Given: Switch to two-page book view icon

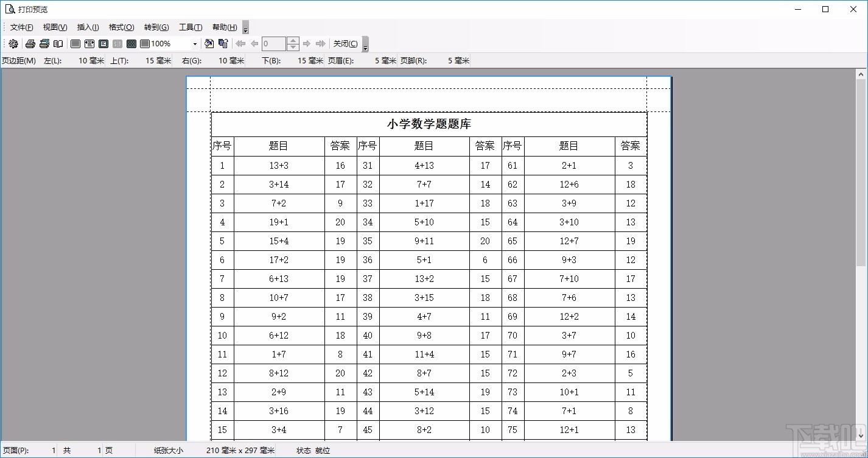Looking at the screenshot, I should 58,44.
